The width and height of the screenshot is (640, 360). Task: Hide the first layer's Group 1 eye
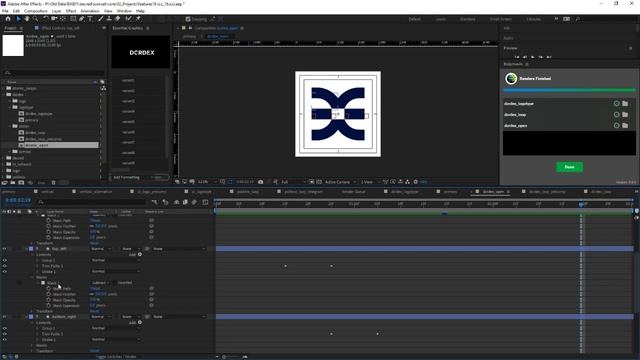4,260
